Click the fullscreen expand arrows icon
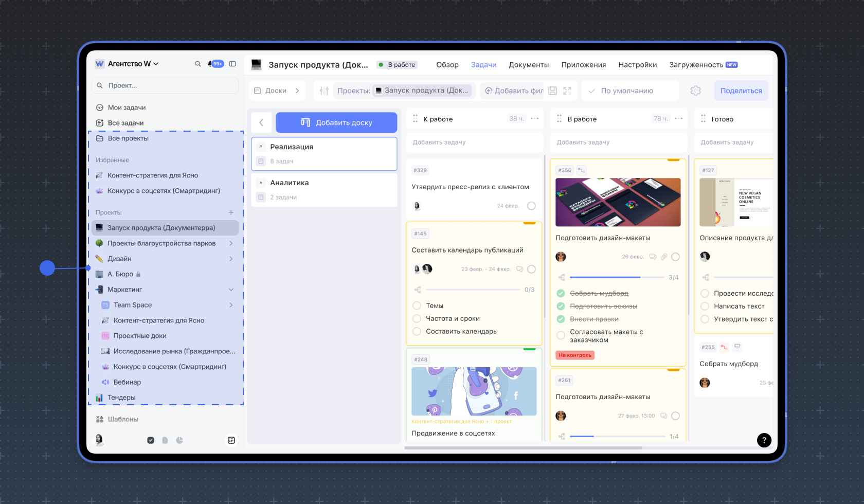The image size is (864, 504). (x=567, y=91)
